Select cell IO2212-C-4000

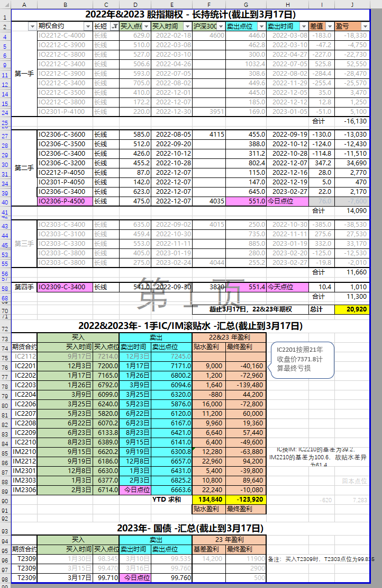pos(65,35)
